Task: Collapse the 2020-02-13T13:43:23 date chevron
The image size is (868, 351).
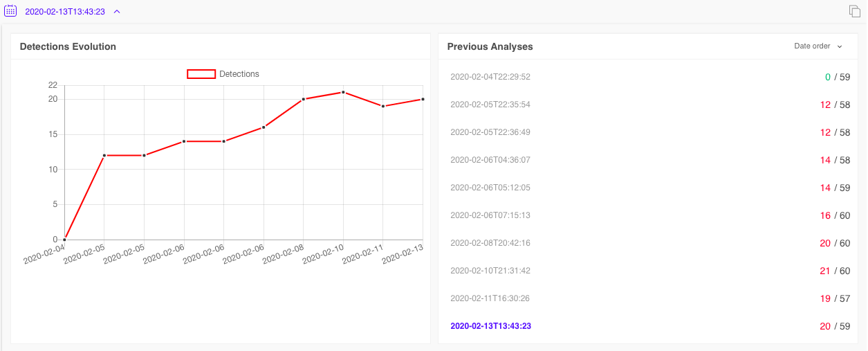Action: (x=117, y=12)
